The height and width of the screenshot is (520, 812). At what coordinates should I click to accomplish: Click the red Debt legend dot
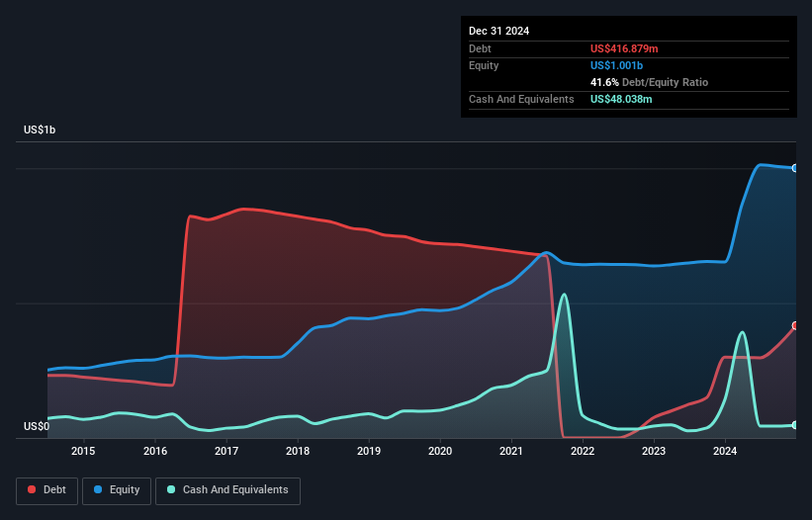[x=32, y=489]
